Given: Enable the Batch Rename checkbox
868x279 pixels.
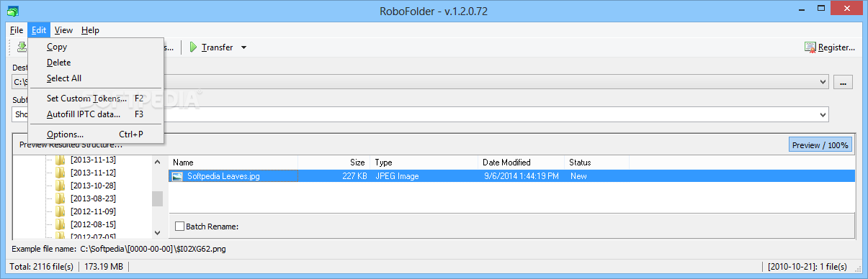Looking at the screenshot, I should pos(179,227).
